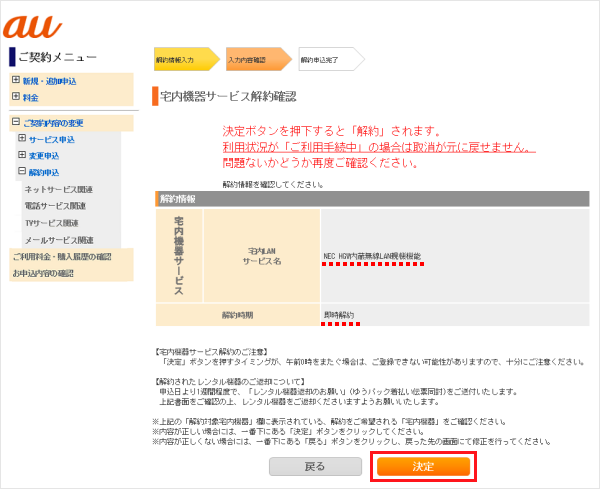Collapse the 解約申込 submenu

(23, 172)
